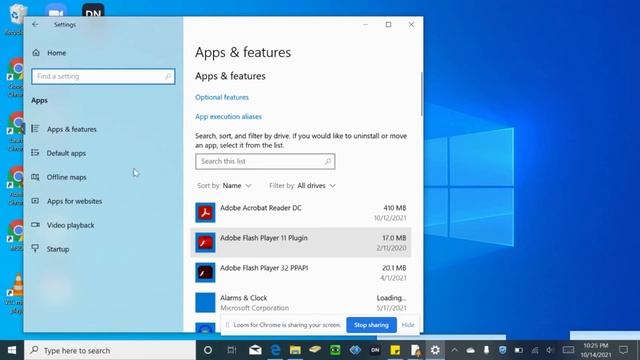Select the VLC media player desktop shortcut
The width and height of the screenshot is (640, 360).
click(x=15, y=294)
